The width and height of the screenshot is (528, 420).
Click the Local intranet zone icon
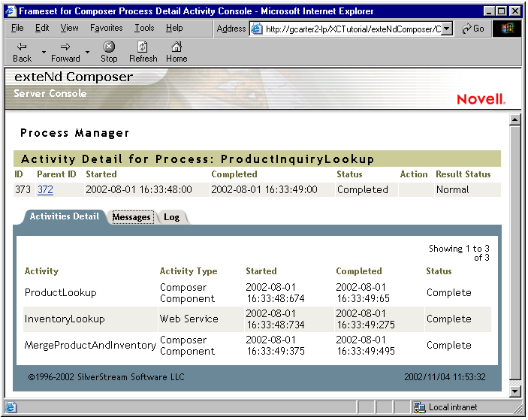[x=420, y=407]
